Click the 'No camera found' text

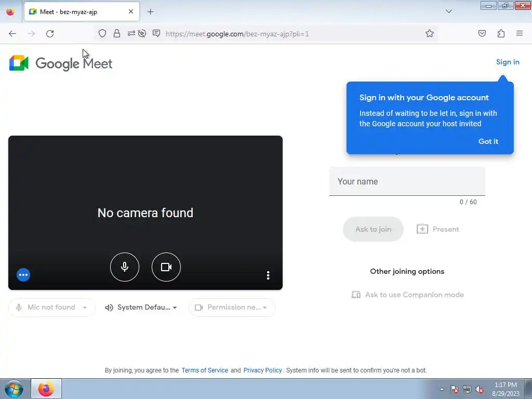click(145, 212)
